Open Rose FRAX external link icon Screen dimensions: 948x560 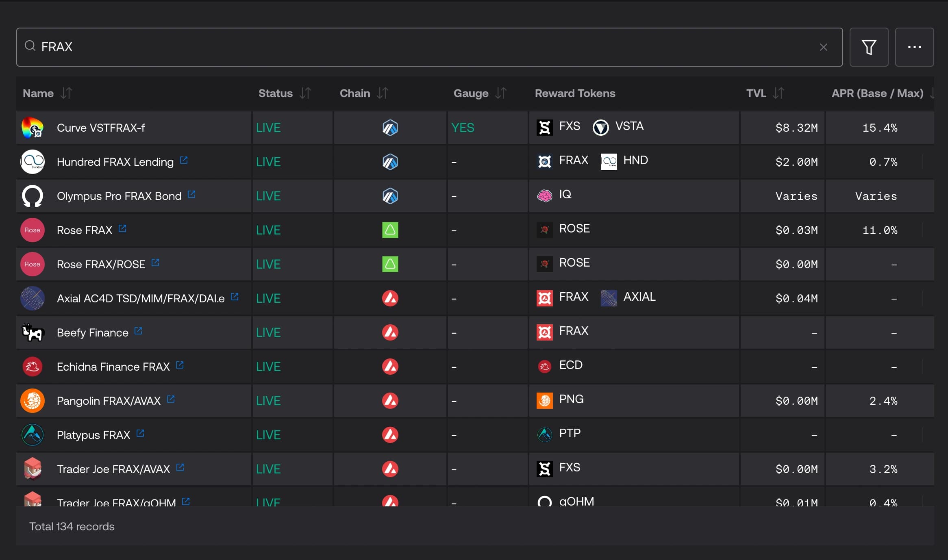pyautogui.click(x=122, y=228)
